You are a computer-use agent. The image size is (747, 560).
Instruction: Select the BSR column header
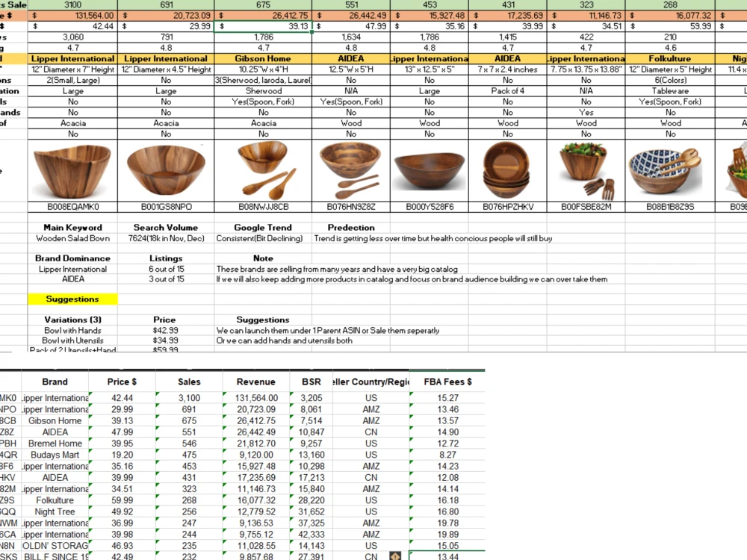coord(311,382)
